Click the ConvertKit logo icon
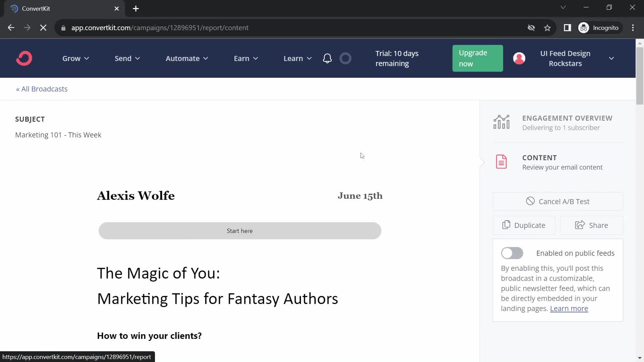This screenshot has height=362, width=644. tap(24, 58)
